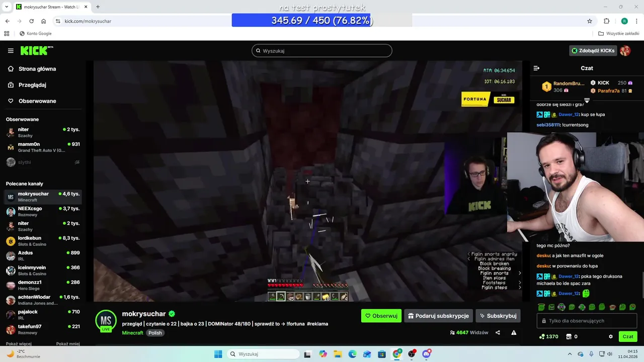Viewport: 644px width, 362px height.
Task: Report the stream with the warning triangle icon
Action: pyautogui.click(x=514, y=332)
